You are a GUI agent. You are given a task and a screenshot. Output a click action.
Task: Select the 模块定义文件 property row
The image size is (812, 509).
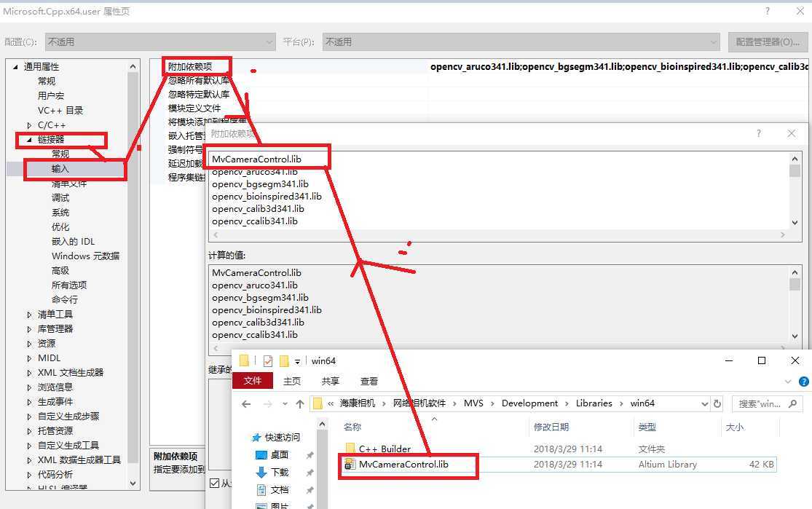point(194,108)
